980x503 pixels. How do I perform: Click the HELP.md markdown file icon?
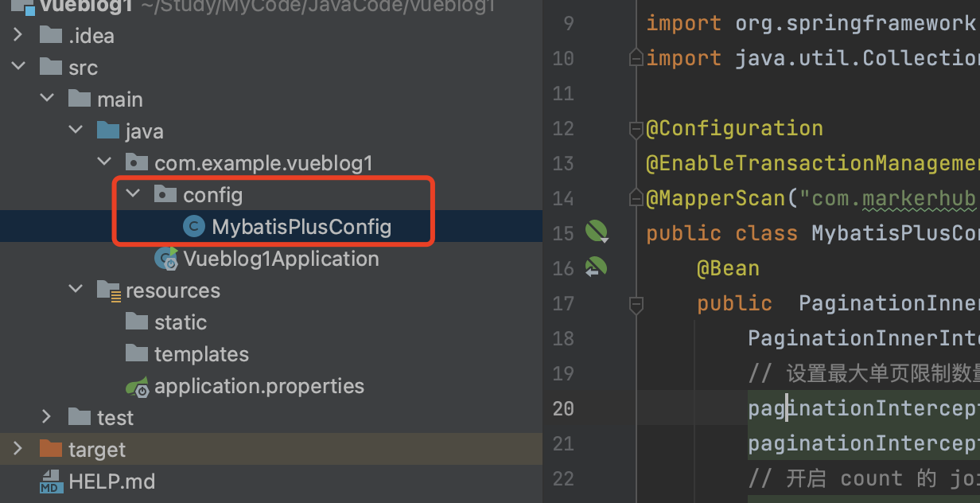click(x=51, y=482)
